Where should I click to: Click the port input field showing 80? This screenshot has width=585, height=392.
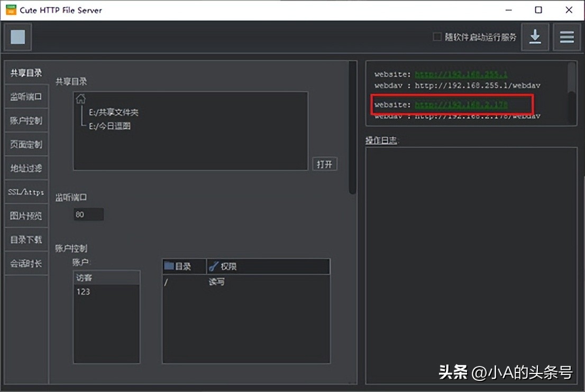coord(88,214)
